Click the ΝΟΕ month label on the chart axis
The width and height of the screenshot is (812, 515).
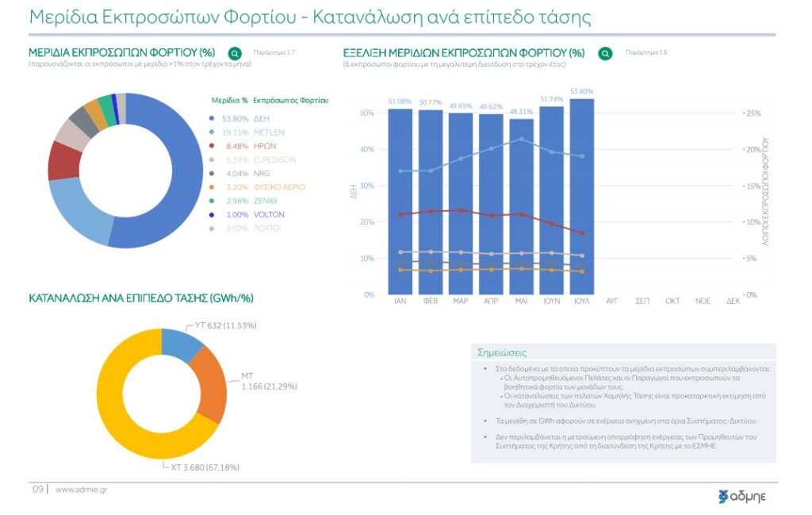point(703,301)
